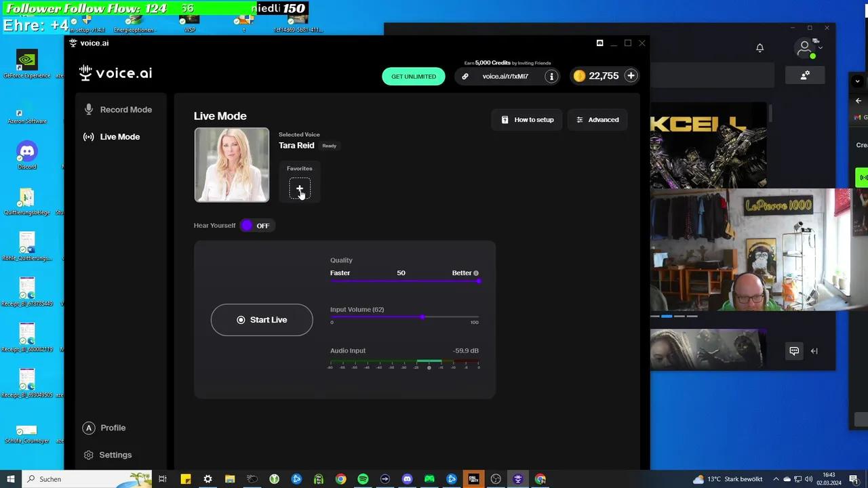Open Record Mode in voice.ai sidebar

[118, 110]
